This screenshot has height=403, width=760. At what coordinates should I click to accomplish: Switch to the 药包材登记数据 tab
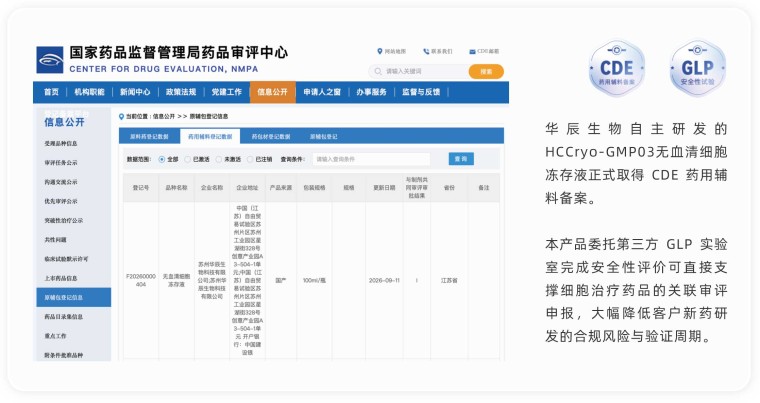pyautogui.click(x=270, y=137)
